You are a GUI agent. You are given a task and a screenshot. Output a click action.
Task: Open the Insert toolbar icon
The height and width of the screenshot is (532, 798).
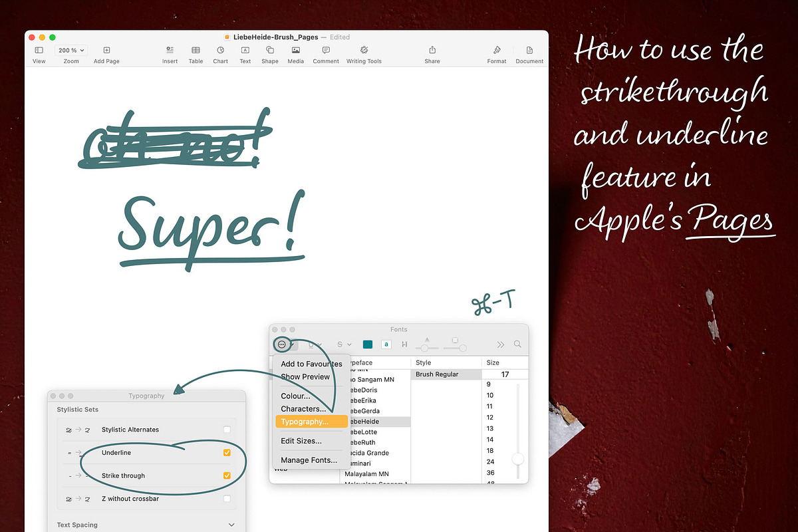tap(170, 50)
